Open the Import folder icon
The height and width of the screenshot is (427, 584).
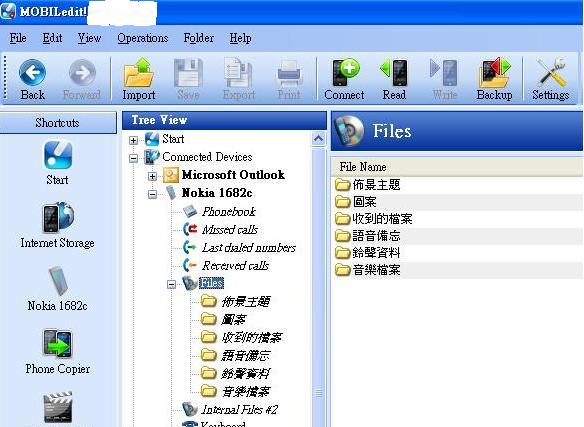(139, 73)
